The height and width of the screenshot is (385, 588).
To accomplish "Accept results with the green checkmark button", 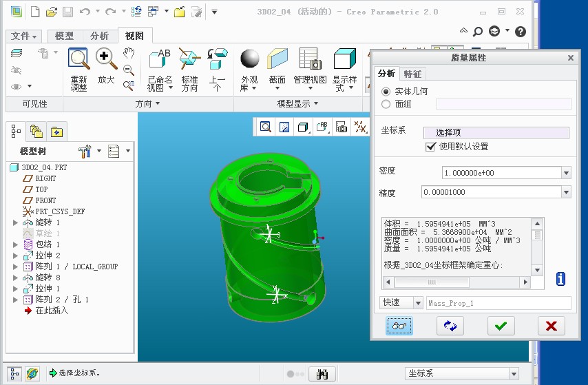I will click(501, 326).
